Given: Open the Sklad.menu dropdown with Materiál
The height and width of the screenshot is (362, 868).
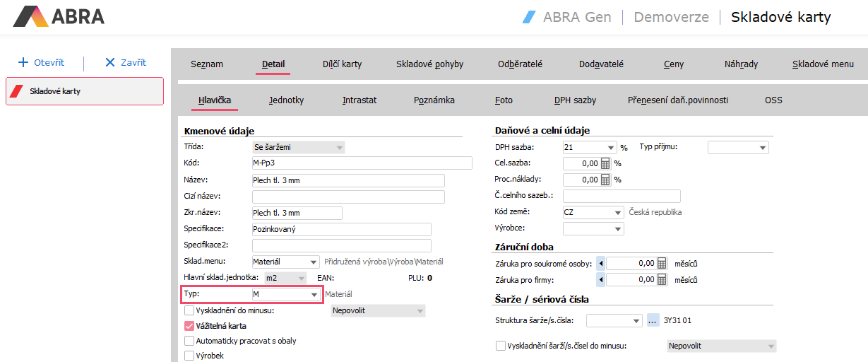Looking at the screenshot, I should pyautogui.click(x=314, y=262).
